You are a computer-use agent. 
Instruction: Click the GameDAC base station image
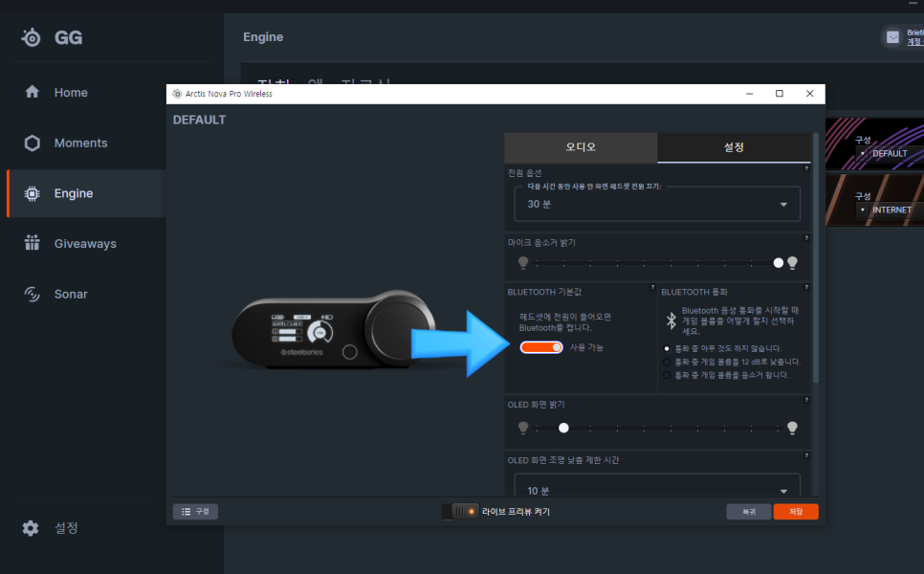(x=334, y=330)
